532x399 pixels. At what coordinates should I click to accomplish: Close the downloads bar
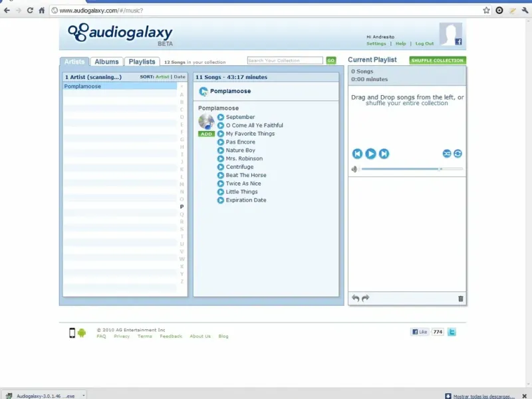tap(524, 396)
